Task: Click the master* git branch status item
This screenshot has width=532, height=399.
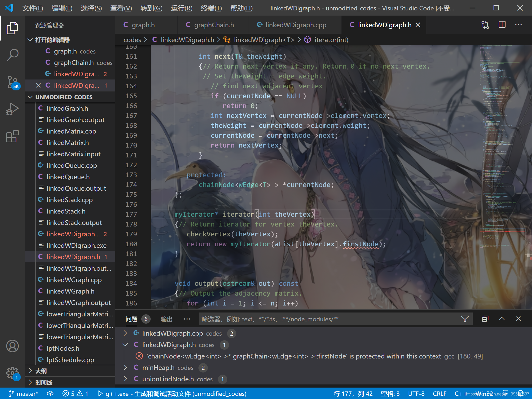Action: point(23,394)
